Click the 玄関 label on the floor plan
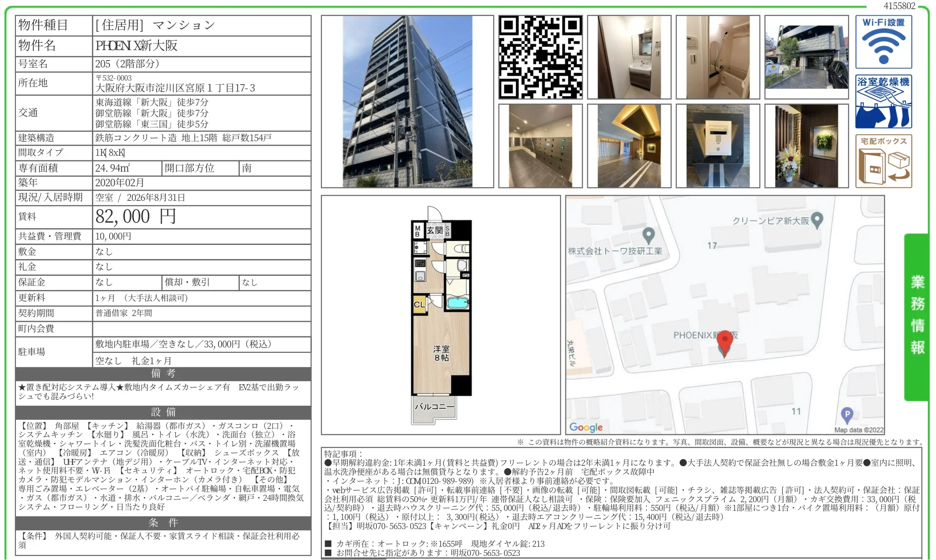936x560 pixels. (434, 230)
